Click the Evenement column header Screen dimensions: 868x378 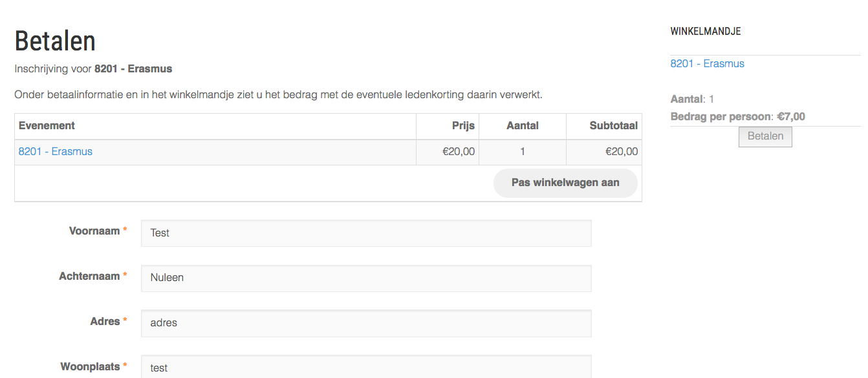coord(47,126)
